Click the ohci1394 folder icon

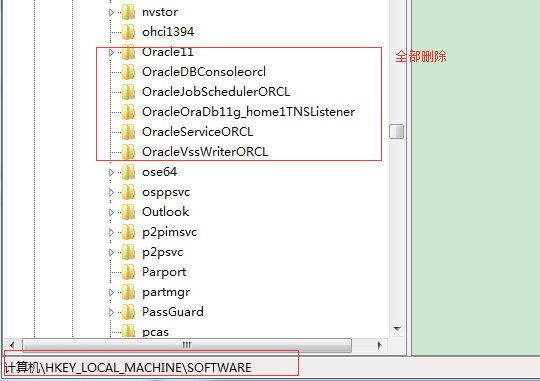click(128, 32)
